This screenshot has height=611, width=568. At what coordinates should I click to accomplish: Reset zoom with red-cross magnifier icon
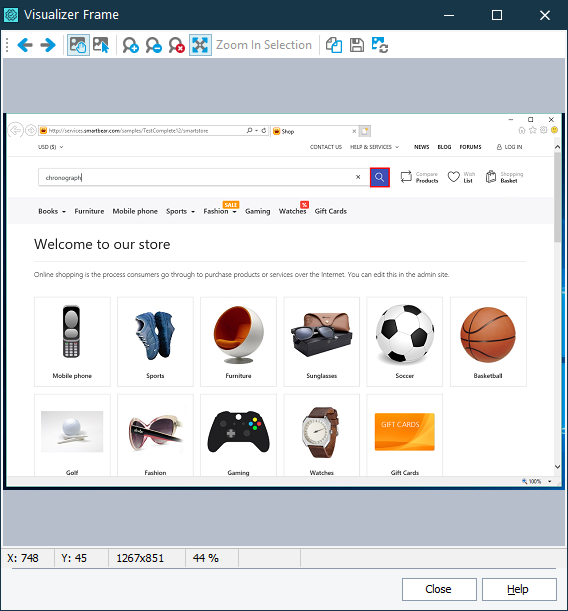tap(176, 45)
